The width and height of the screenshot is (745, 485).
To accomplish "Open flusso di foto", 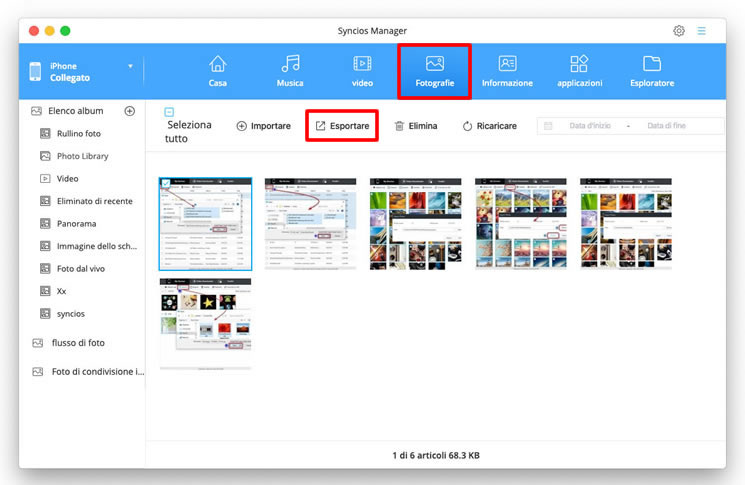I will coord(78,342).
